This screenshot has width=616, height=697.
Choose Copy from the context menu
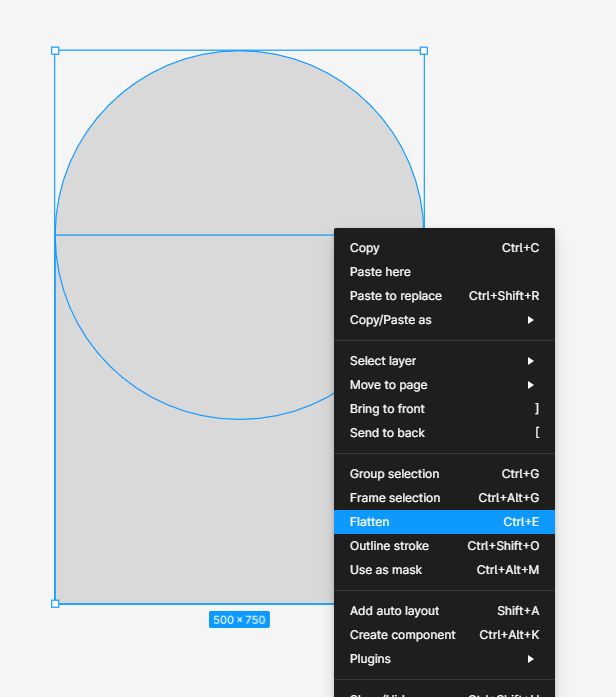(444, 248)
